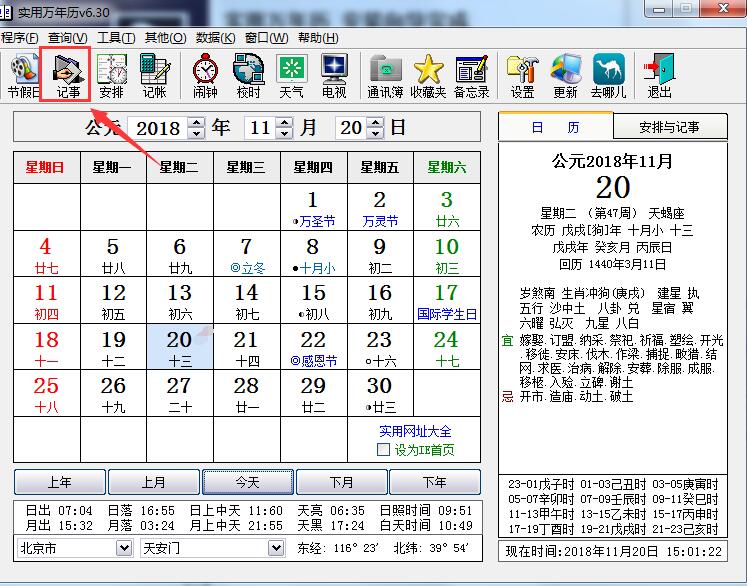
Task: Select November 30 in the calendar
Action: pos(380,393)
